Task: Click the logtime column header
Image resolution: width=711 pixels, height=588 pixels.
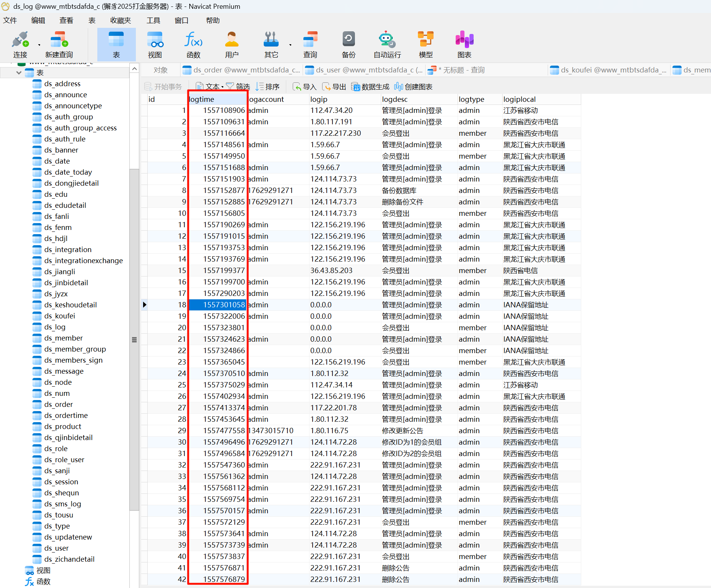Action: pyautogui.click(x=217, y=100)
